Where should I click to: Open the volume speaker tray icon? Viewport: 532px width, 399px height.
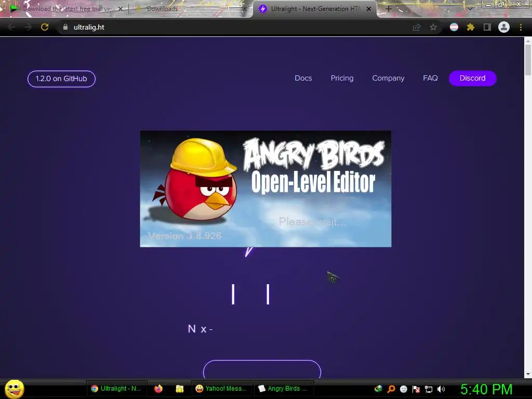click(441, 389)
